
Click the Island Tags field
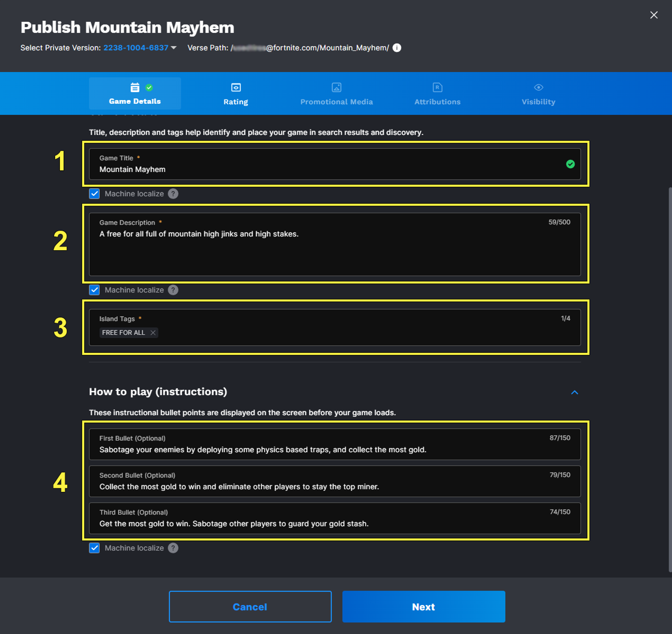click(x=335, y=327)
